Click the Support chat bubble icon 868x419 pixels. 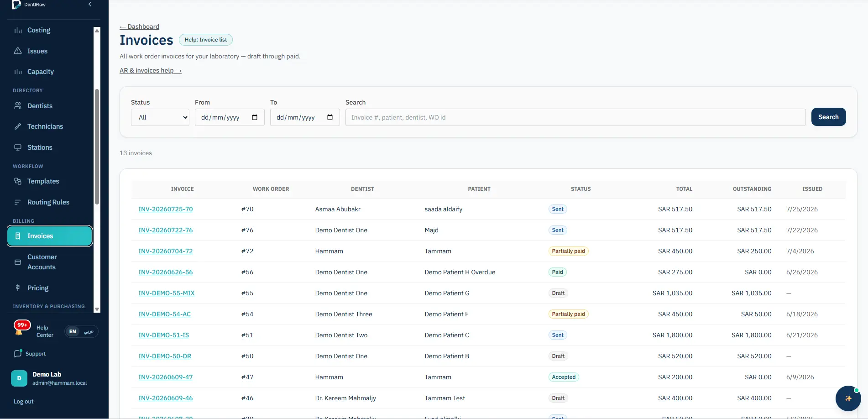click(18, 353)
